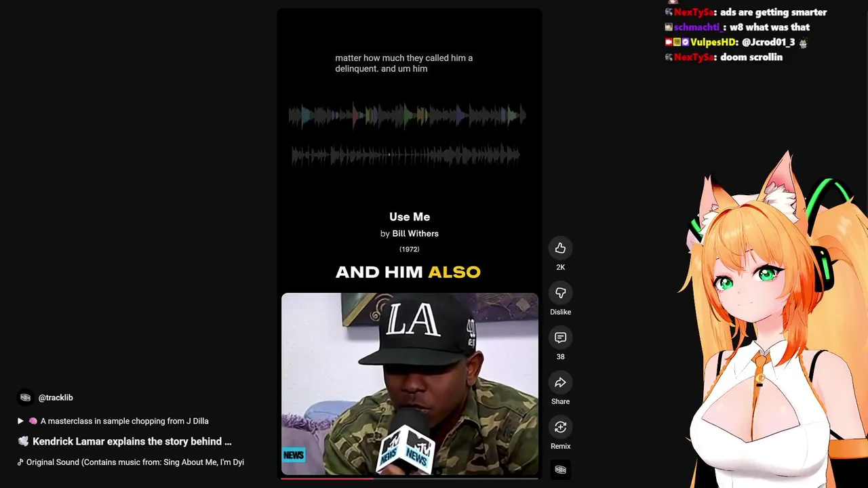Click chat username schmachti_

point(698,27)
